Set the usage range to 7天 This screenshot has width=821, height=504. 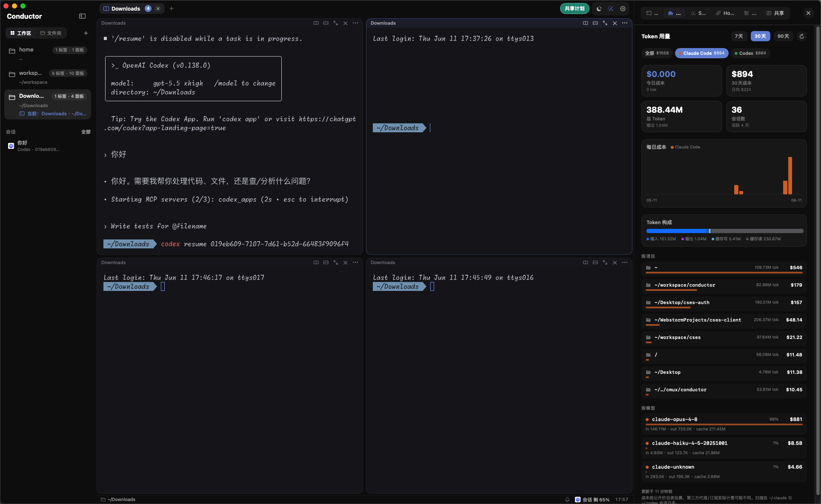(x=739, y=36)
